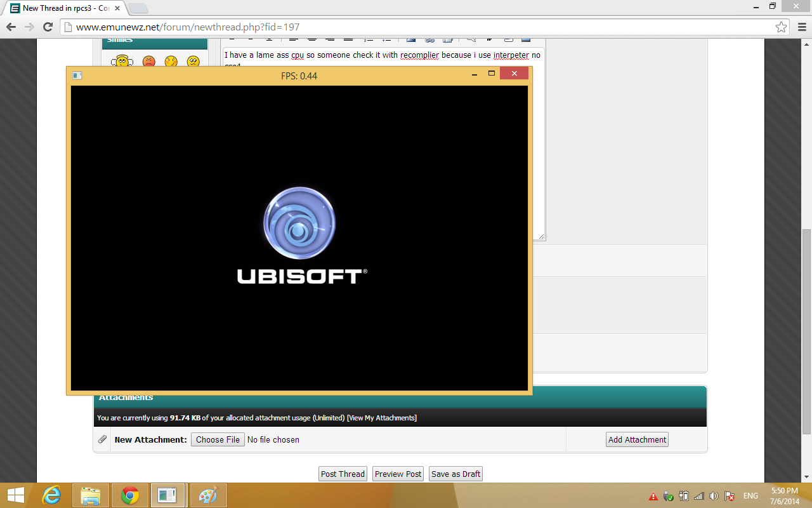This screenshot has width=812, height=508.
Task: Click the Windows Start button
Action: (x=15, y=495)
